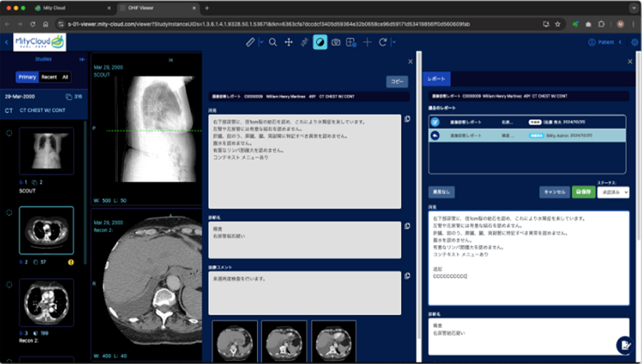Reload the browser page
This screenshot has height=364, width=642.
32,24
